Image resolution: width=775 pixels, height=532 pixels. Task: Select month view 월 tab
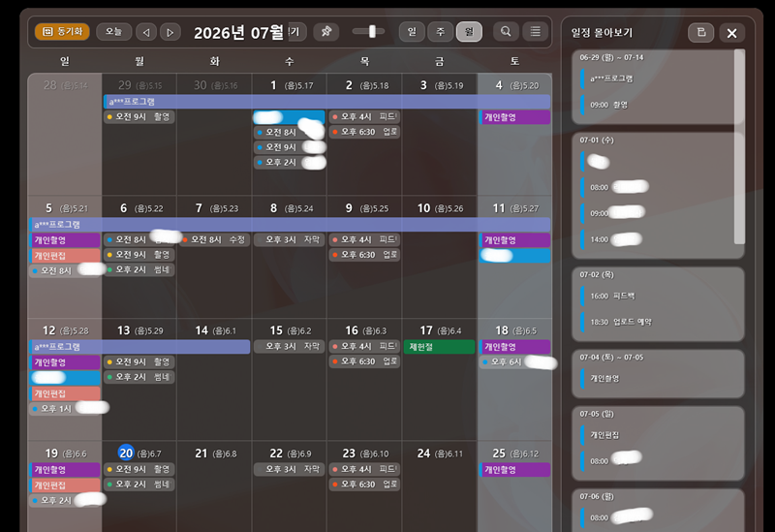(469, 32)
